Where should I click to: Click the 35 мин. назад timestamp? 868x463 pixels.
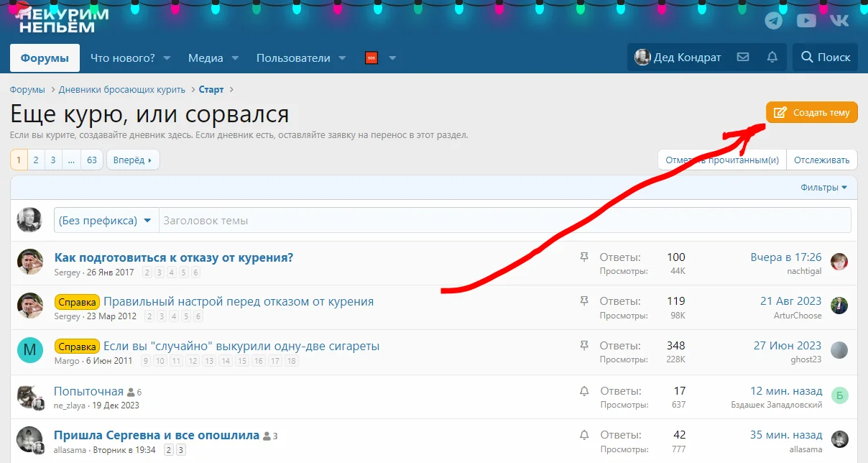click(786, 434)
